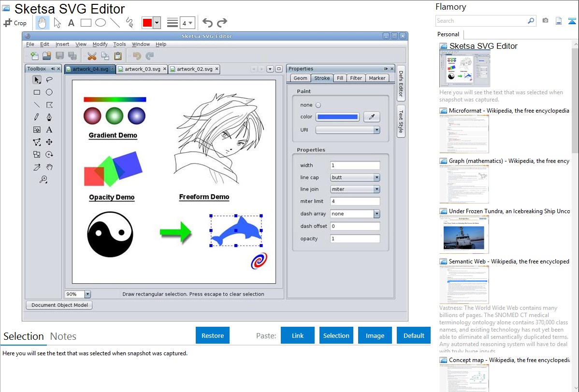
Task: Click Flamory's camera snapshot icon
Action: tap(545, 21)
